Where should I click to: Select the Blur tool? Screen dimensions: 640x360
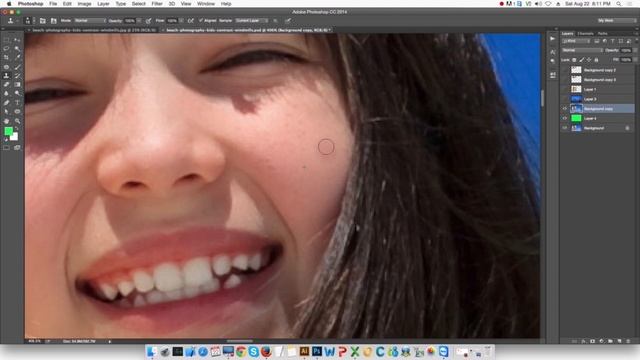pos(6,93)
